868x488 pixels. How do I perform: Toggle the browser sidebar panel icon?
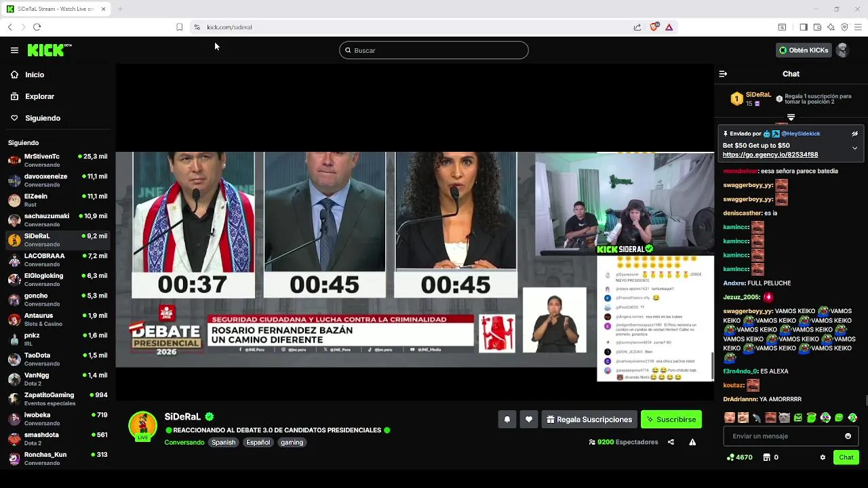(x=804, y=27)
